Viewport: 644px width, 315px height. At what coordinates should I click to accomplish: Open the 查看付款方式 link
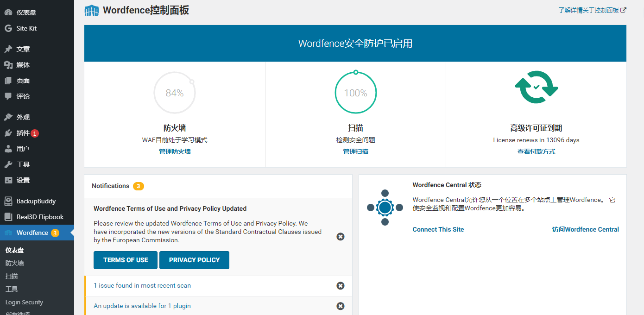tap(536, 151)
